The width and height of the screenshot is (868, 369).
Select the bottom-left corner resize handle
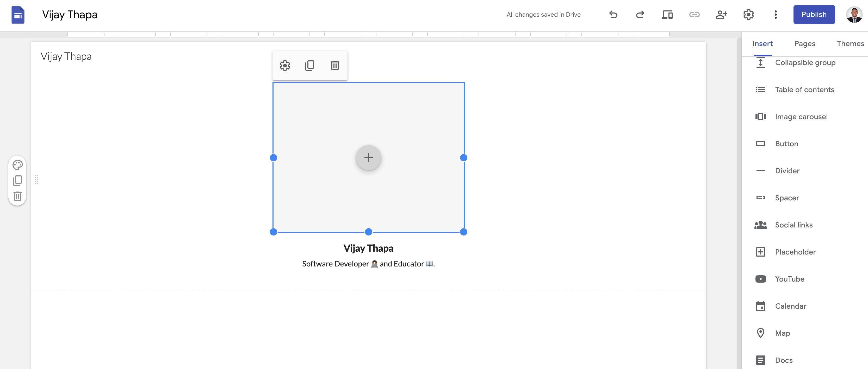pos(274,232)
